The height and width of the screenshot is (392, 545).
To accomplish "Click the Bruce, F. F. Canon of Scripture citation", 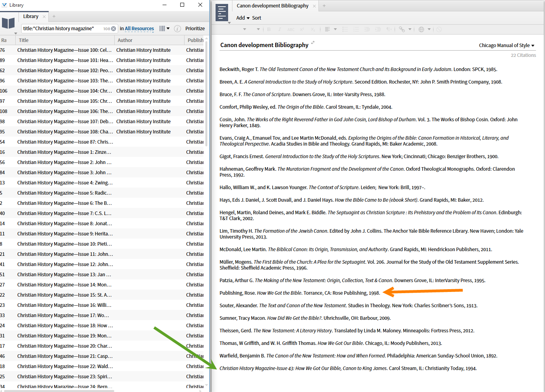I will 302,95.
